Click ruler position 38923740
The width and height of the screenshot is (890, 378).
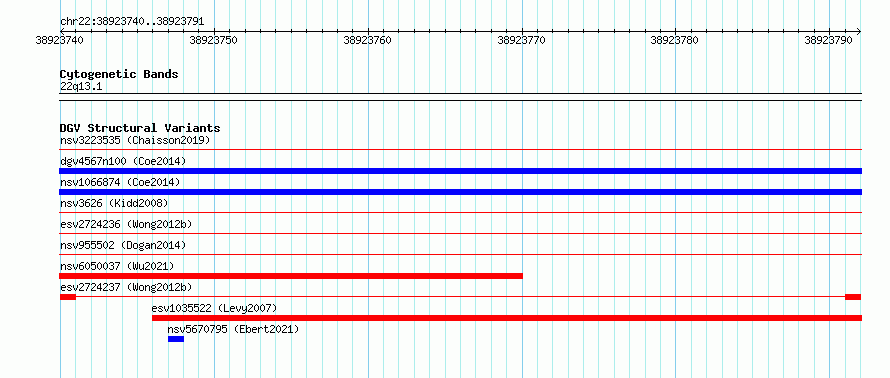60,40
